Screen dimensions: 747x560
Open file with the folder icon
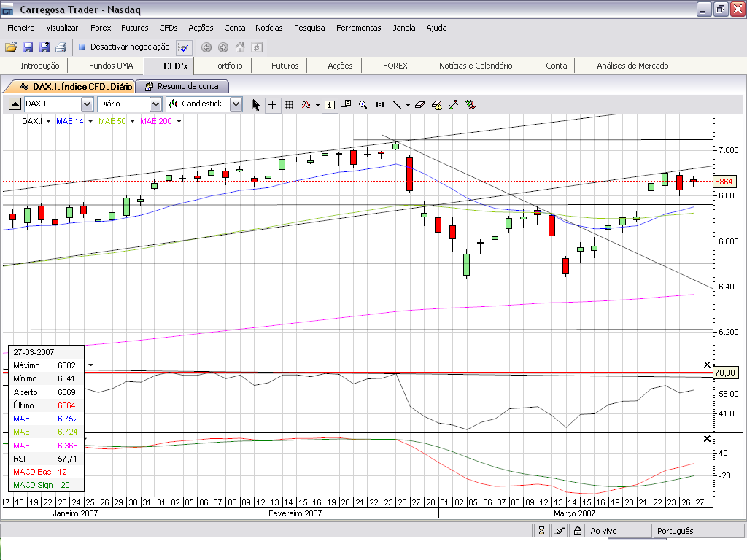[x=11, y=47]
